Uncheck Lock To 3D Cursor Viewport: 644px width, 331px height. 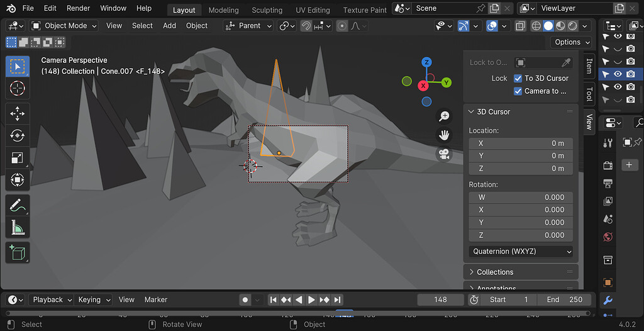pos(518,79)
